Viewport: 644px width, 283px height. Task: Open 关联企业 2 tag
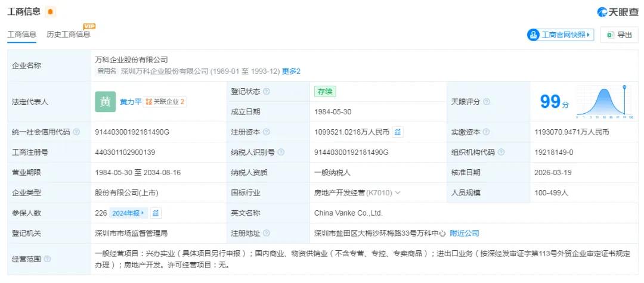click(165, 102)
